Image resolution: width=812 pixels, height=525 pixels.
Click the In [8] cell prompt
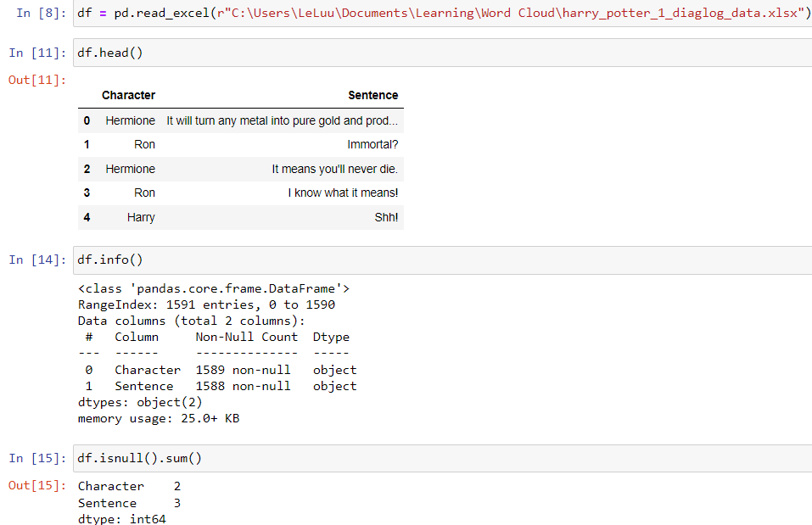(35, 13)
